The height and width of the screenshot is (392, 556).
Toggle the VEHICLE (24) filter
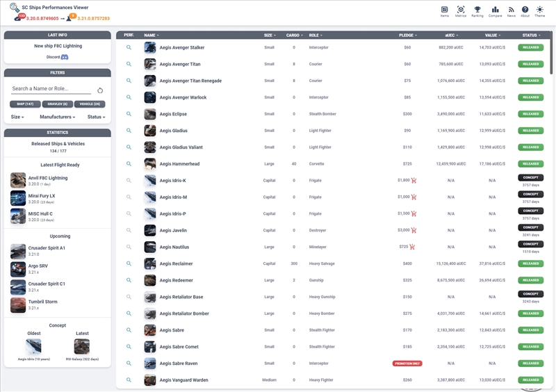tap(90, 104)
